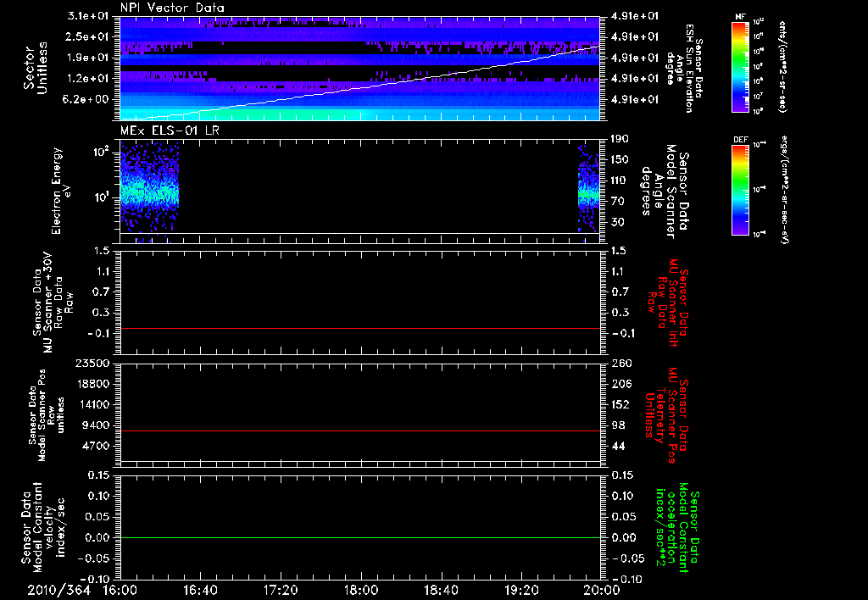Click the red MU scanner +30V trace line

tap(360, 328)
